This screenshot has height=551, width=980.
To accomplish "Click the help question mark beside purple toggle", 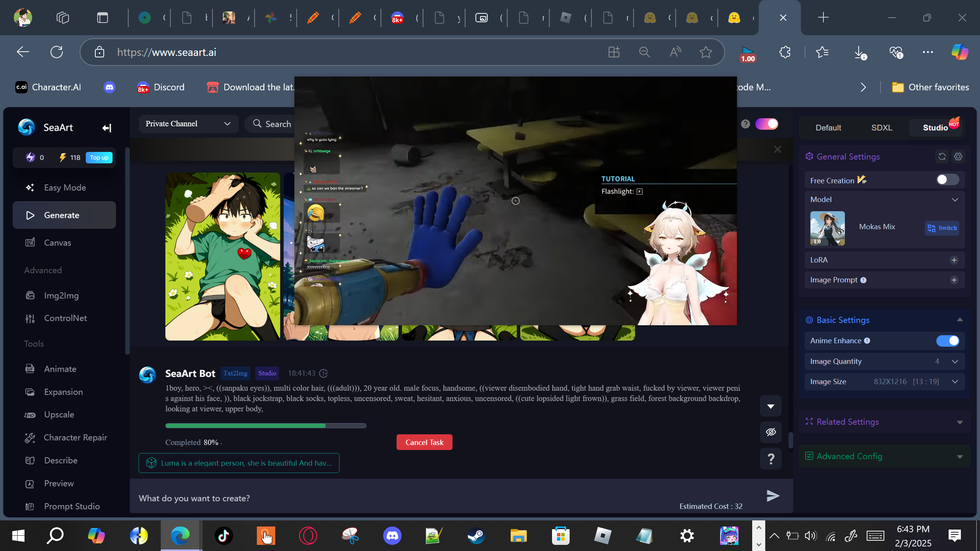I will click(x=745, y=124).
